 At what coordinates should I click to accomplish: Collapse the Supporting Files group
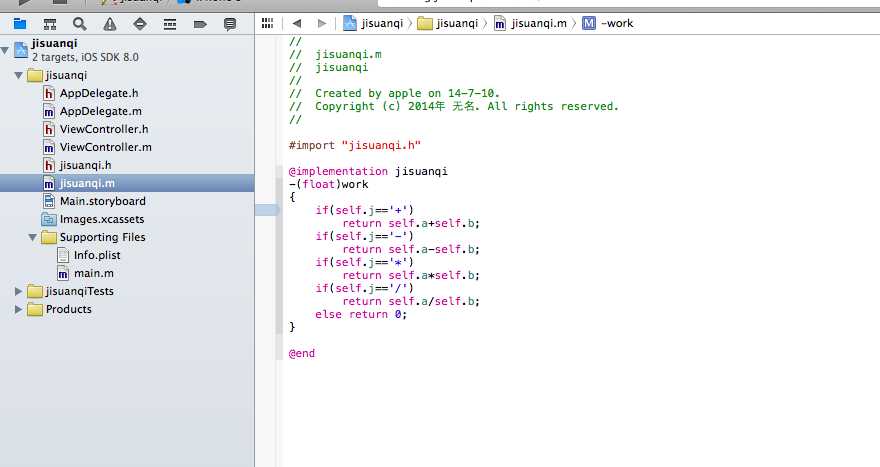click(33, 237)
